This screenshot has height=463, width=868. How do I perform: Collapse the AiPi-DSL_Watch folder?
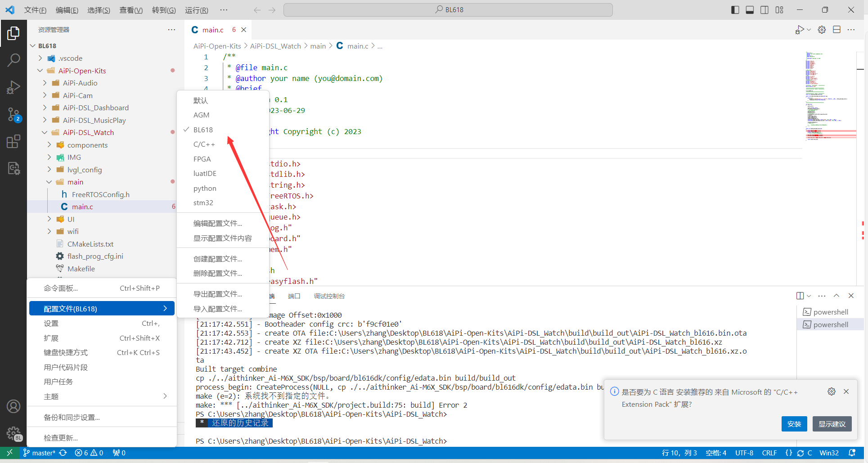pos(45,132)
